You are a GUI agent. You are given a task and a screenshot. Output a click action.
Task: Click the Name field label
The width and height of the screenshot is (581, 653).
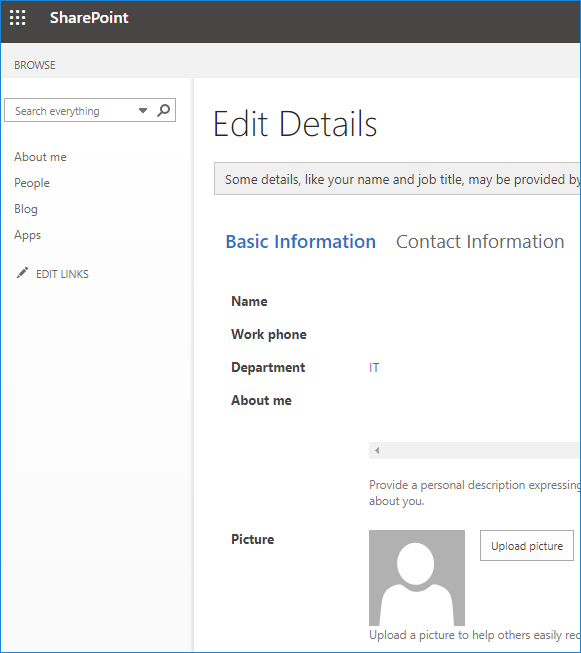click(249, 301)
